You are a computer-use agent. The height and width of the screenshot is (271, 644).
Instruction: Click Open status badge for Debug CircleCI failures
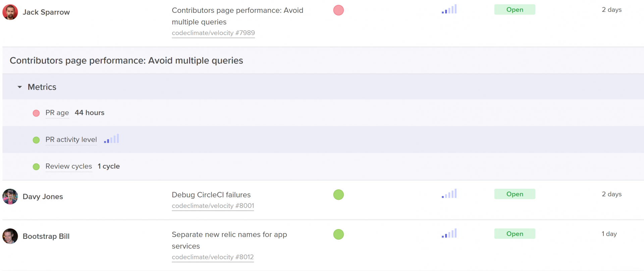(x=515, y=194)
